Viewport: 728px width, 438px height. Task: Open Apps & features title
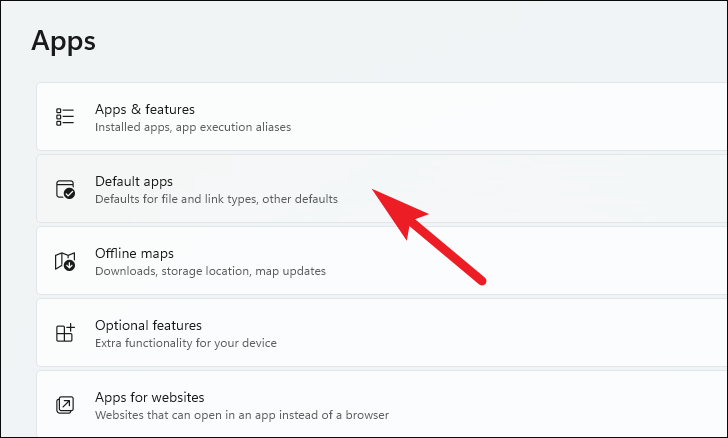pos(145,109)
